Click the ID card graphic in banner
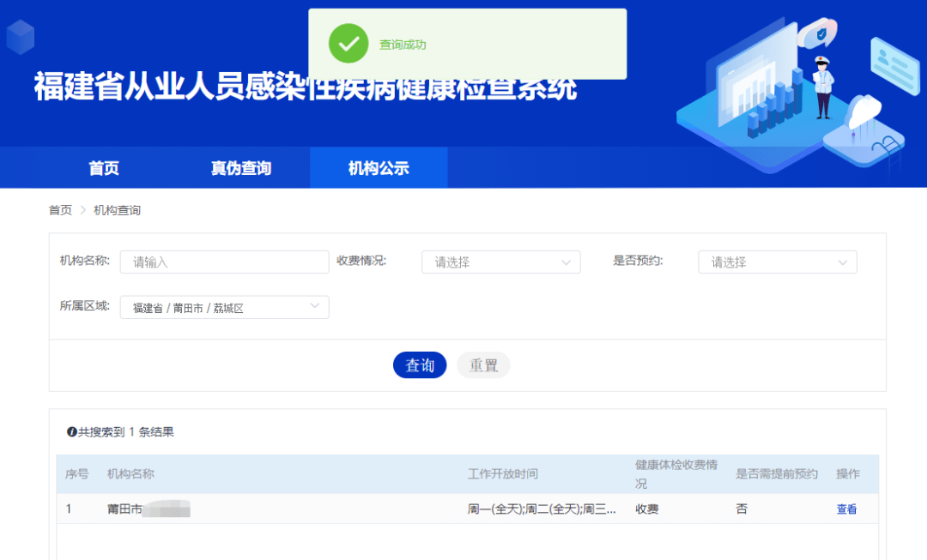The width and height of the screenshot is (927, 560). click(895, 65)
